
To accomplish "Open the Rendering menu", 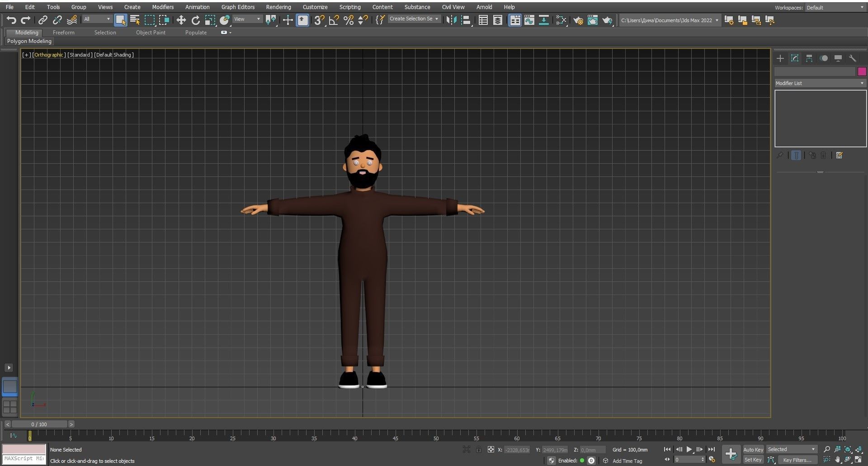I will (x=278, y=7).
